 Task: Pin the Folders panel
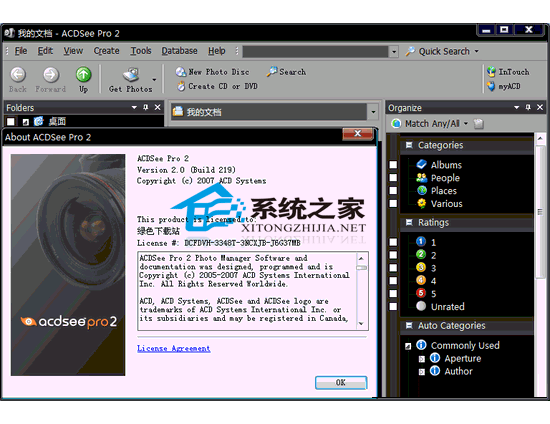point(146,107)
